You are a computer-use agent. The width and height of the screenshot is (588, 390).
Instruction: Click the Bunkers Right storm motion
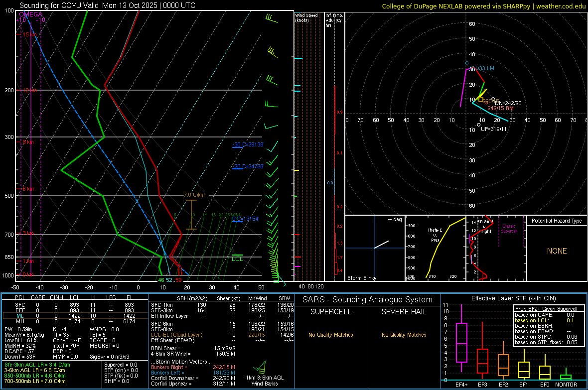tap(193, 367)
